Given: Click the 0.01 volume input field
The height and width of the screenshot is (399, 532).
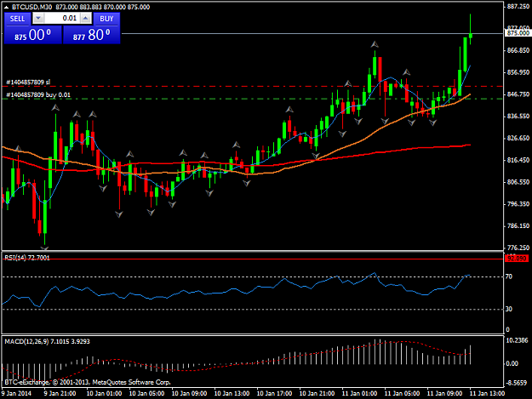Looking at the screenshot, I should [62, 19].
